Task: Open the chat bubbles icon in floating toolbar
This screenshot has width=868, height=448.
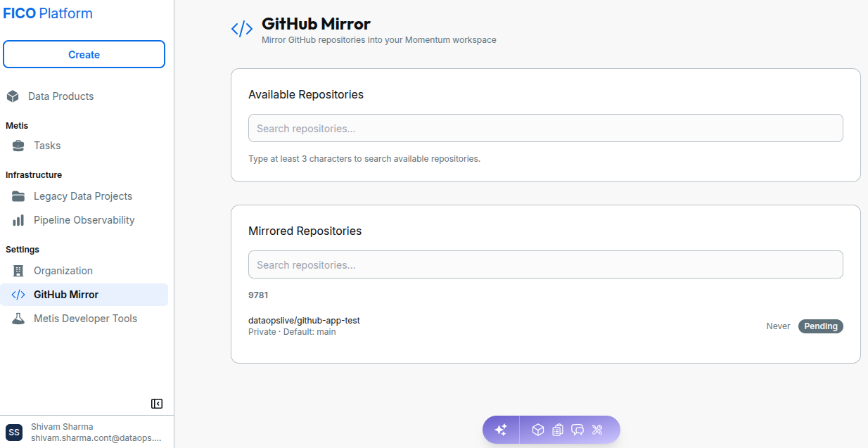Action: point(577,430)
